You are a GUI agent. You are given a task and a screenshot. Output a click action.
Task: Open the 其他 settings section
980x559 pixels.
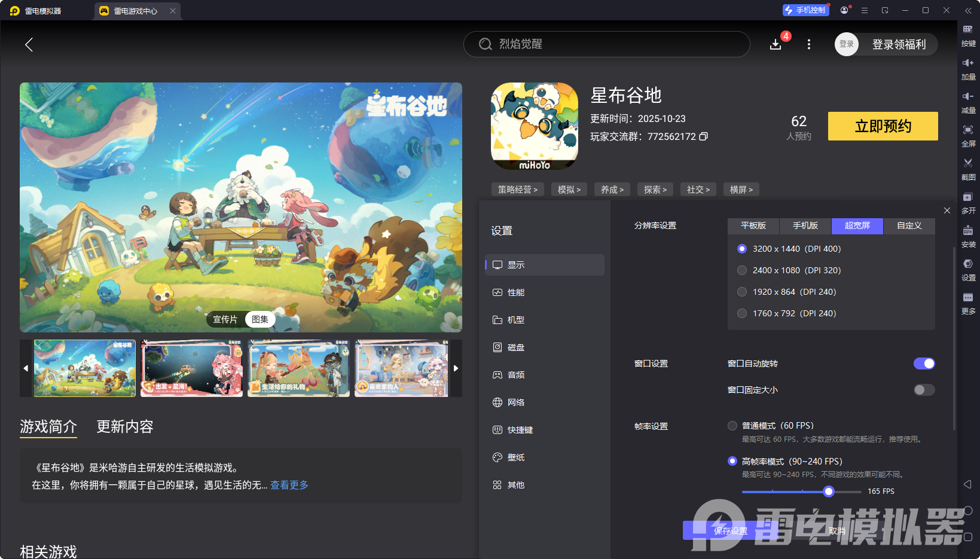click(545, 485)
